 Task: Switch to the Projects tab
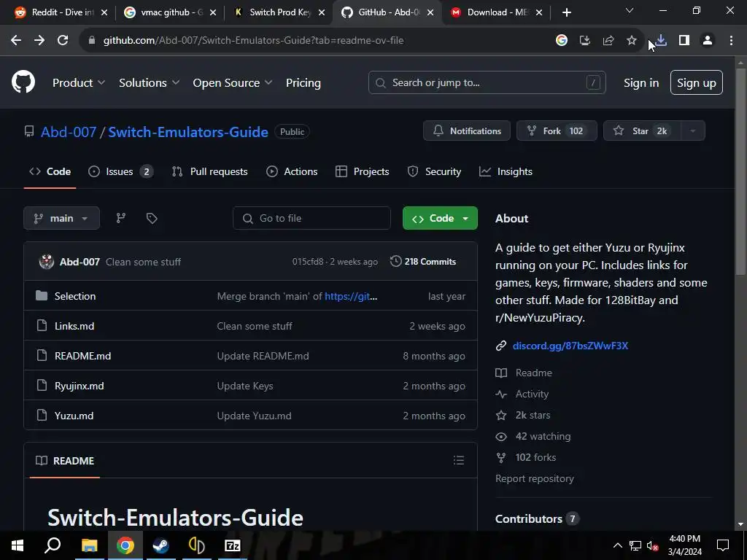pos(362,171)
